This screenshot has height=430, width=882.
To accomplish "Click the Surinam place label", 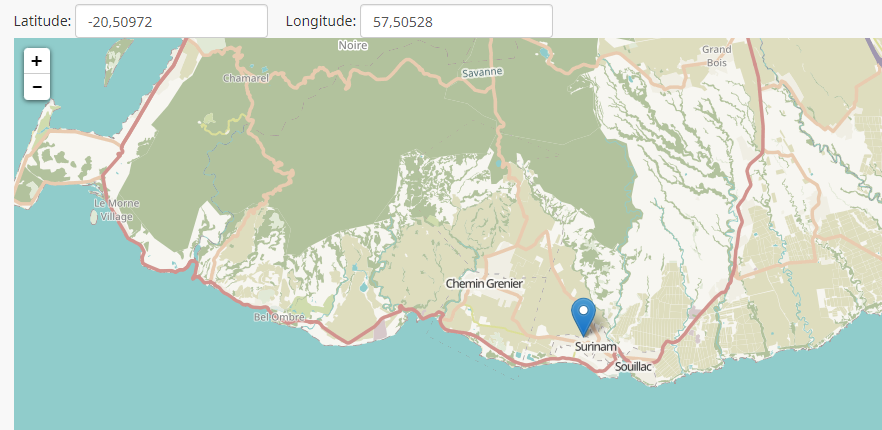I will point(596,347).
